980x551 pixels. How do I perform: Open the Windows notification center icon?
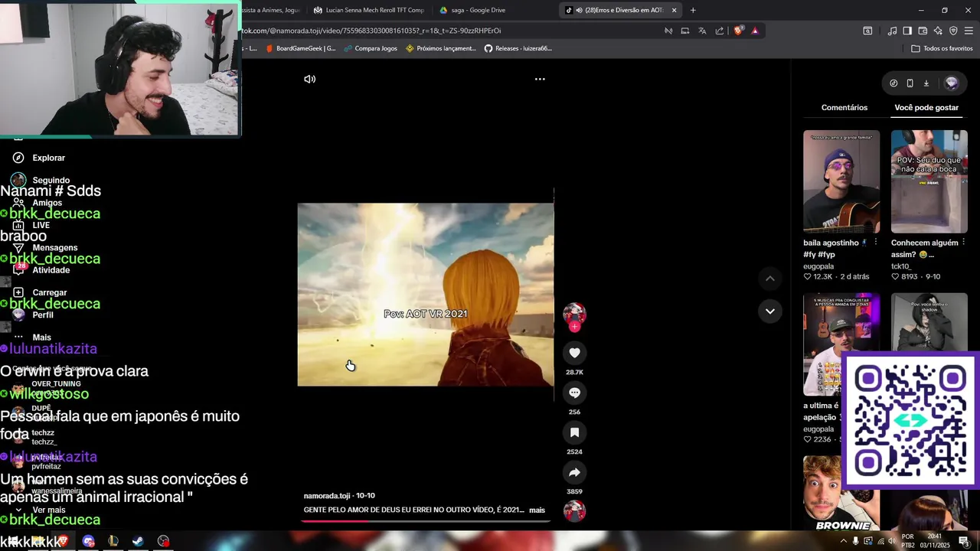964,541
